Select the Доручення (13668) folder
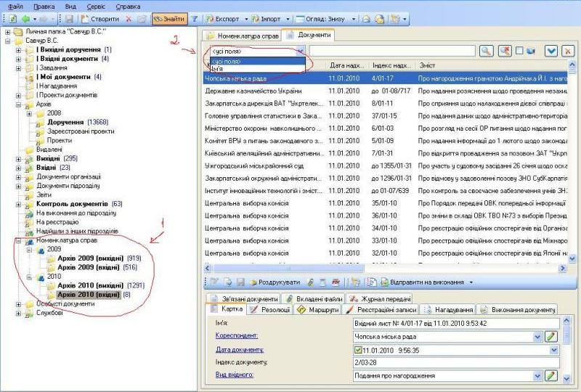This screenshot has height=392, width=581. pos(78,122)
